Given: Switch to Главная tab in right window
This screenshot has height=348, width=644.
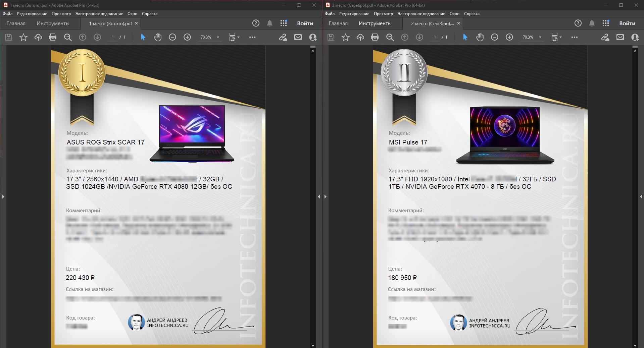Looking at the screenshot, I should tap(338, 23).
